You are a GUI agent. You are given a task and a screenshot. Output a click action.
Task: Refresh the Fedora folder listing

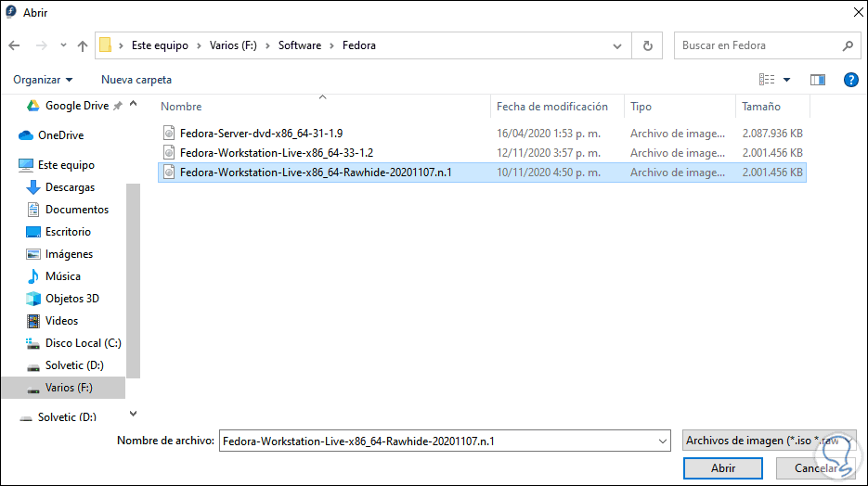(647, 45)
